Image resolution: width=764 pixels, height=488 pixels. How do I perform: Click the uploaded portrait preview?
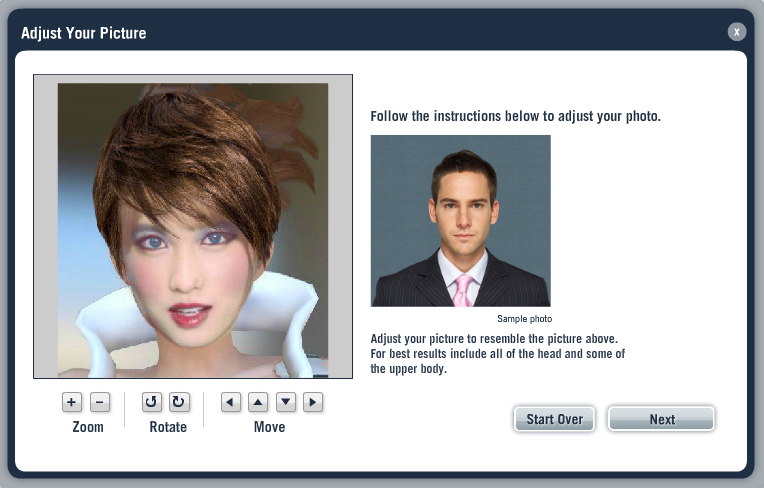point(193,226)
